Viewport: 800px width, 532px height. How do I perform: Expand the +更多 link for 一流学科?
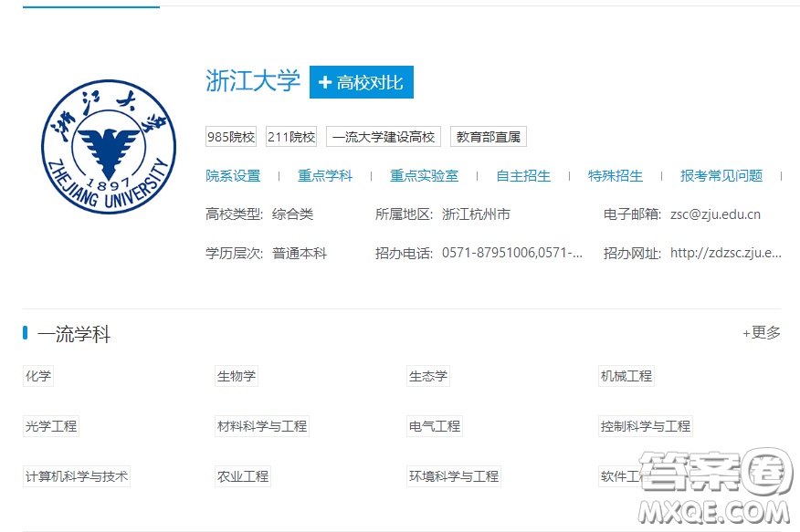tap(762, 333)
